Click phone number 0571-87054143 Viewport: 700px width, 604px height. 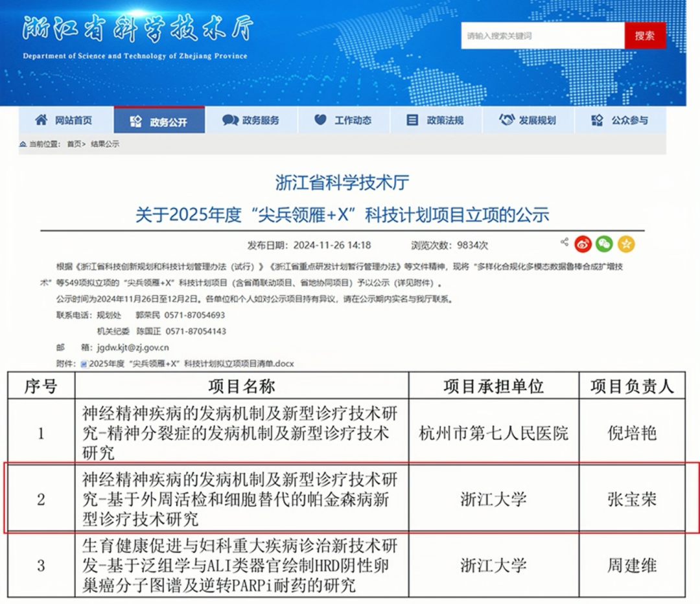click(196, 331)
